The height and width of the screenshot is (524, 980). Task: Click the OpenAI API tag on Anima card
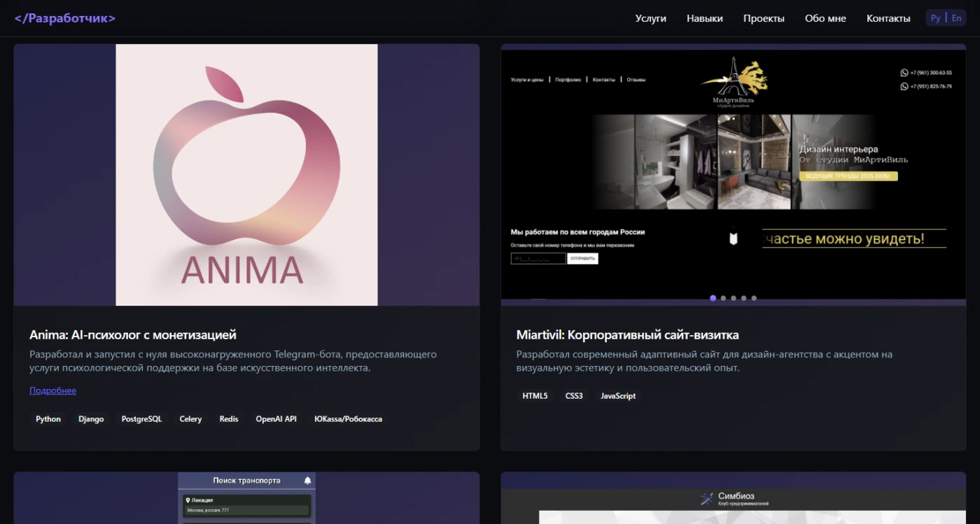[276, 419]
